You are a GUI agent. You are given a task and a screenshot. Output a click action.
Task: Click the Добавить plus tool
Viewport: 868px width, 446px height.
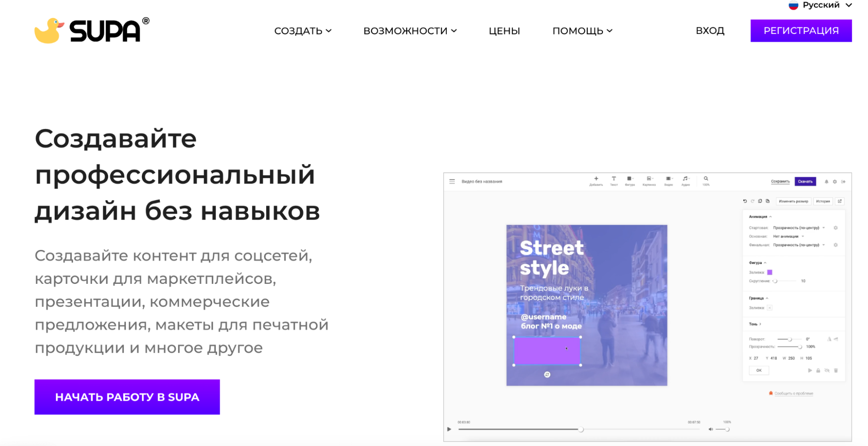click(x=596, y=181)
